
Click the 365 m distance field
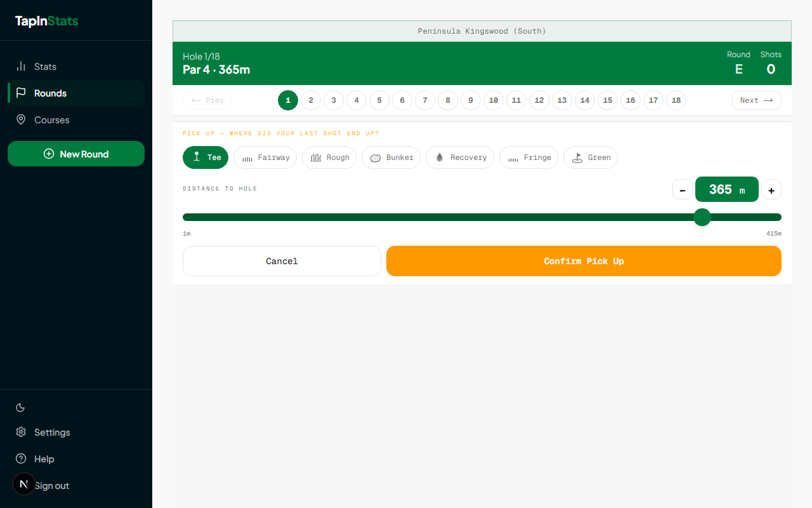coord(726,189)
